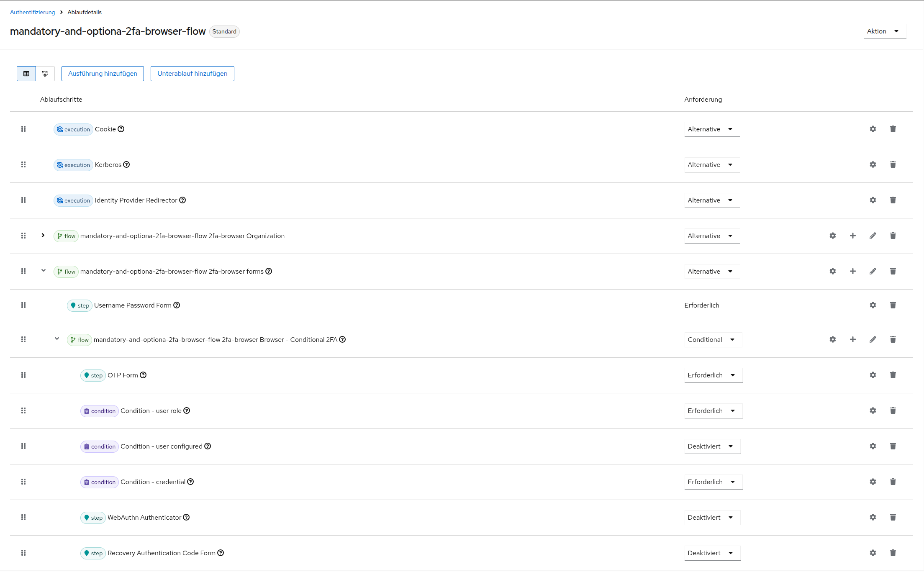Click help icon beside Recovery Authentication Code Form
Screen dimensions: 924x572
221,553
